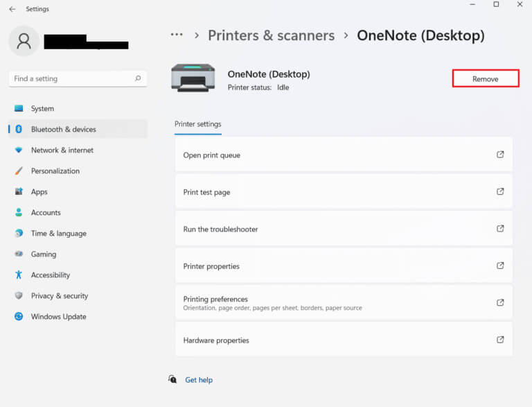Click the Get help link
This screenshot has height=407, width=532.
click(x=199, y=380)
